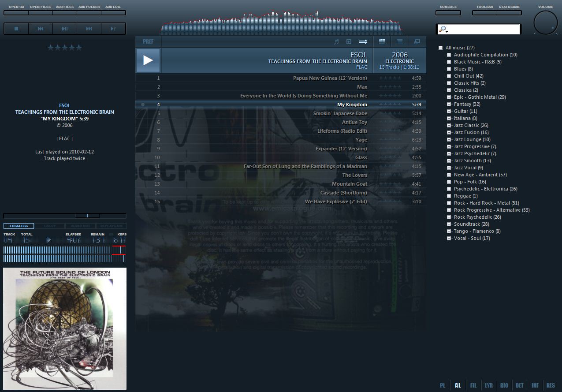The height and width of the screenshot is (392, 562).
Task: Click the overlapping windows icon
Action: click(x=417, y=41)
